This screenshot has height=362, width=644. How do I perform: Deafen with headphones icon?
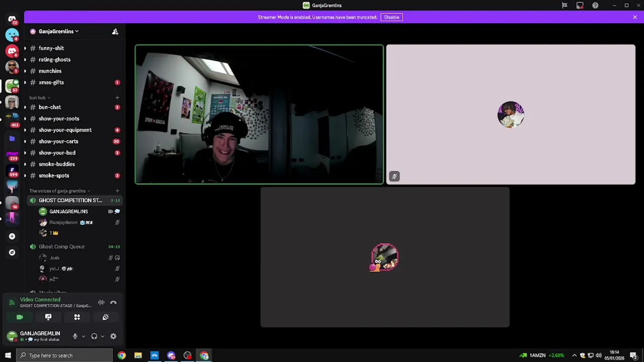[94, 336]
